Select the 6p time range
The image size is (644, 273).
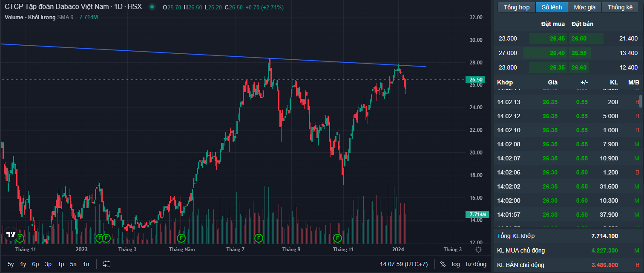pyautogui.click(x=36, y=264)
